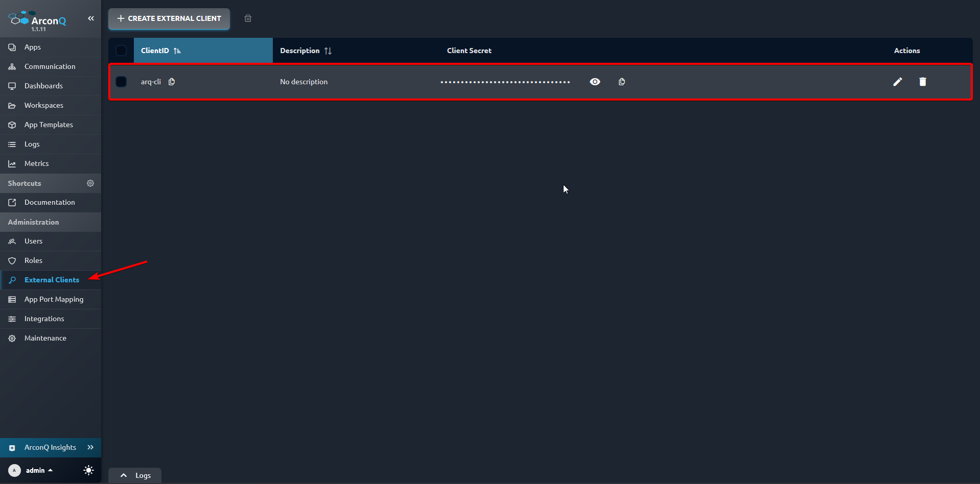Open App Port Mapping

(51, 299)
